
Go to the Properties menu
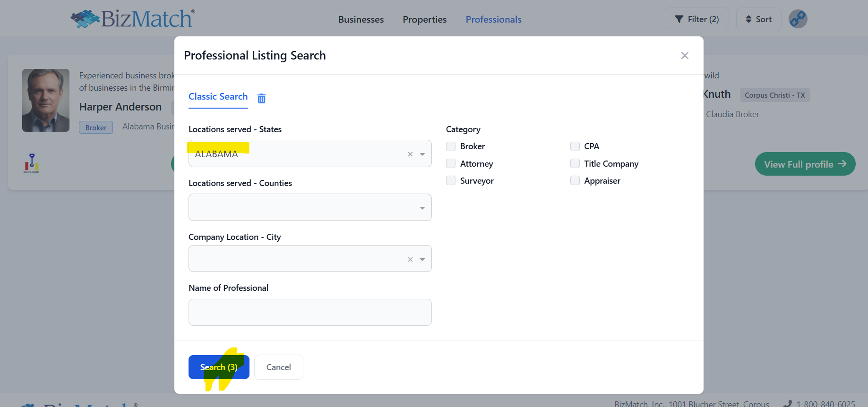pyautogui.click(x=424, y=19)
